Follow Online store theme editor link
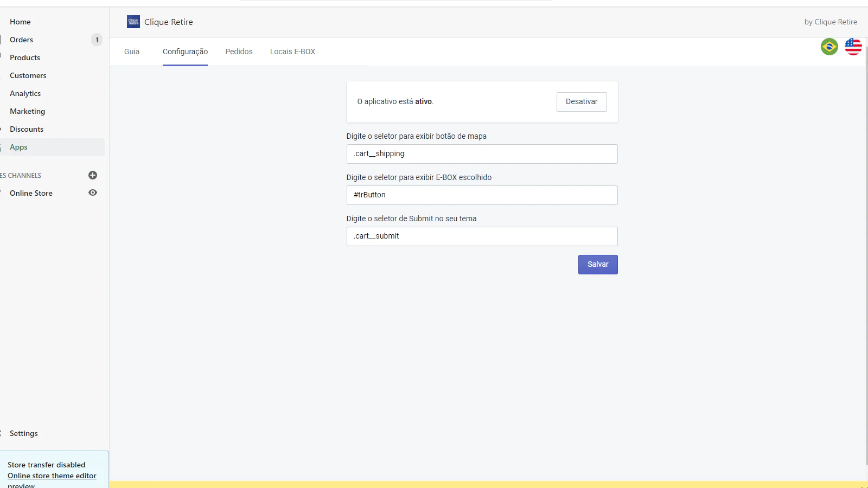Image resolution: width=868 pixels, height=488 pixels. (x=52, y=476)
